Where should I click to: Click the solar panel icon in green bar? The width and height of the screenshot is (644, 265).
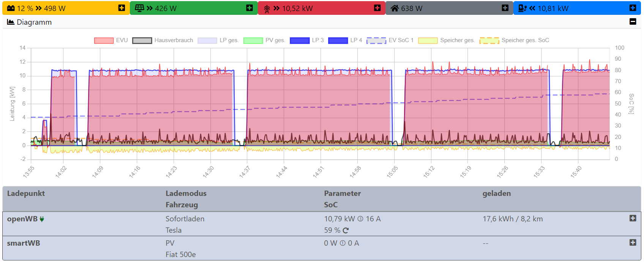[140, 8]
